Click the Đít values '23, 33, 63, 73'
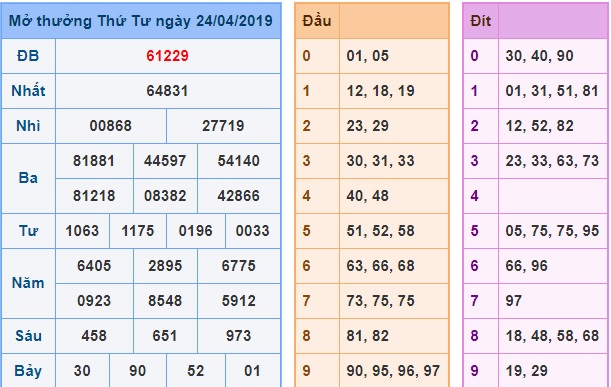The image size is (611, 387). pos(552,161)
